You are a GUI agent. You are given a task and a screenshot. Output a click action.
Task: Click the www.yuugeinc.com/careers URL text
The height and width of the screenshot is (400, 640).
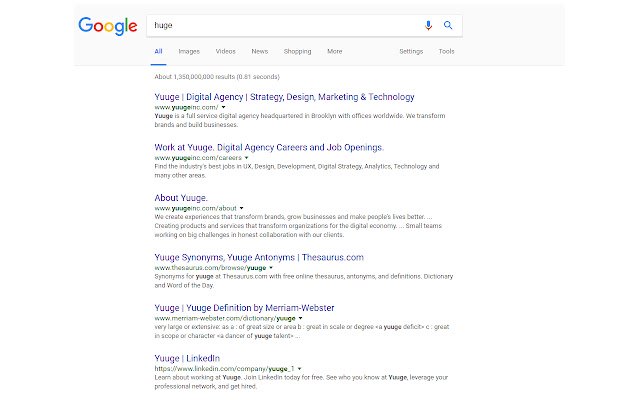coord(198,158)
